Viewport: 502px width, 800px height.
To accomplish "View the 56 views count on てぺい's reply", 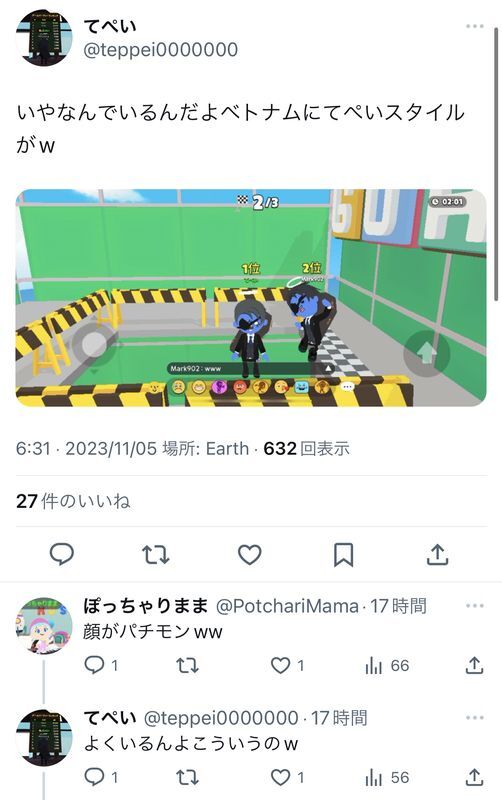I will [x=387, y=778].
